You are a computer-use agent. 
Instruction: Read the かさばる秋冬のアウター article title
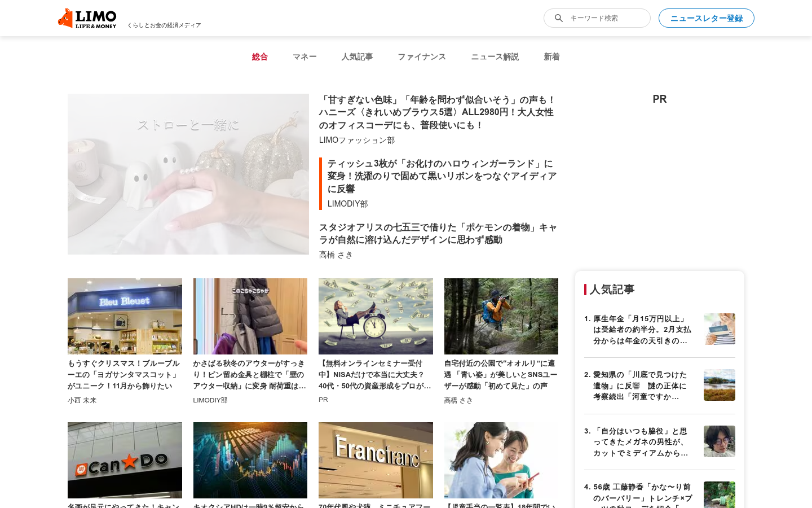[250, 375]
